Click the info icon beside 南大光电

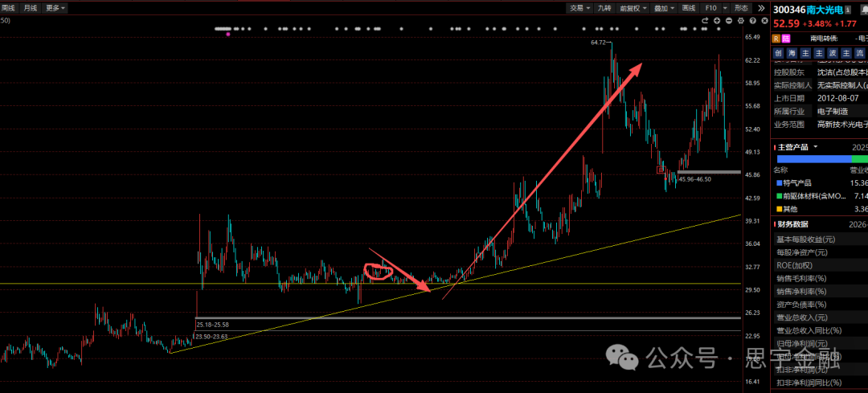tap(848, 10)
